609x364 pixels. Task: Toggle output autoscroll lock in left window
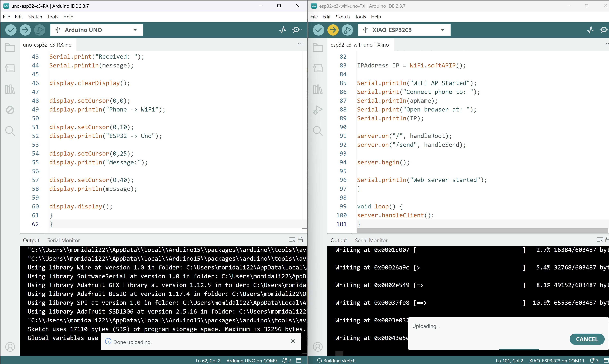coord(300,240)
